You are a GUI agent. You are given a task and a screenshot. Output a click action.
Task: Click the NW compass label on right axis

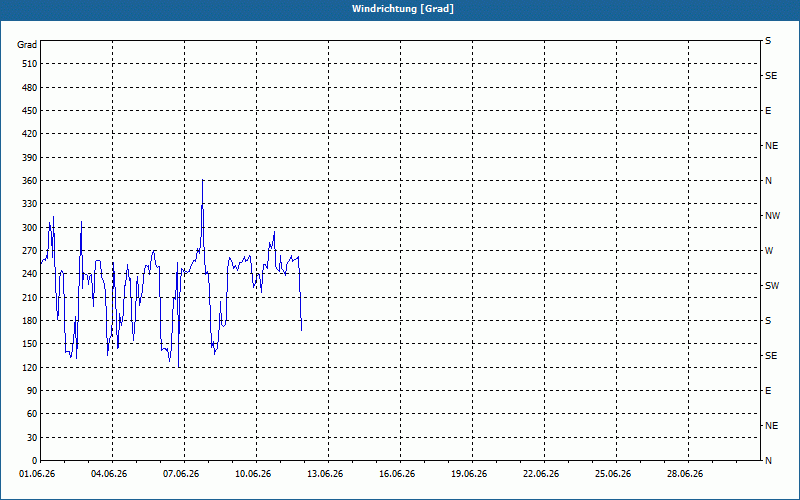772,216
